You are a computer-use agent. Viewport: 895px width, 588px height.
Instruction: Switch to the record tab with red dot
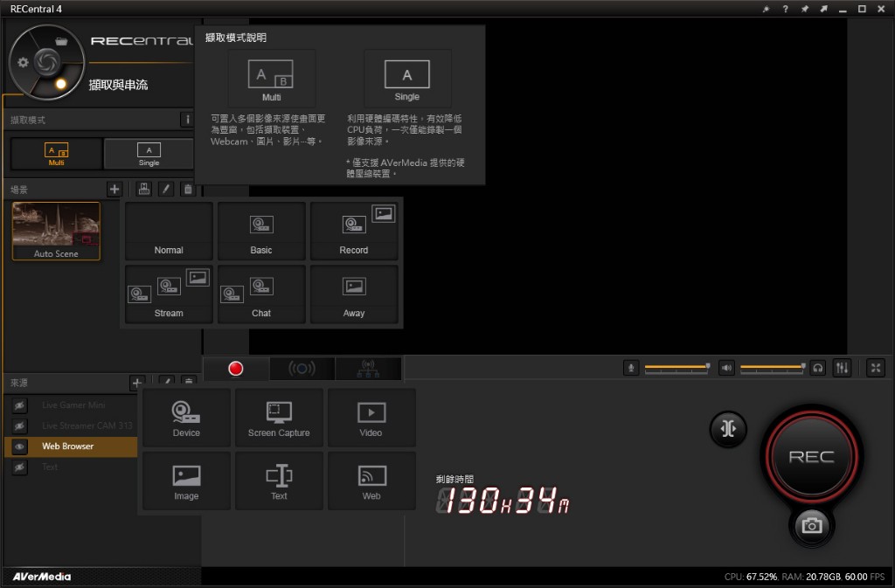click(236, 369)
